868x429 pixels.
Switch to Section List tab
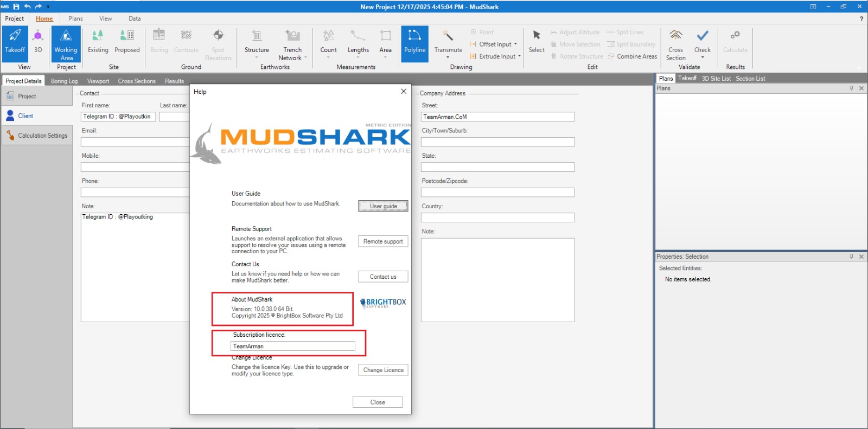pyautogui.click(x=750, y=79)
